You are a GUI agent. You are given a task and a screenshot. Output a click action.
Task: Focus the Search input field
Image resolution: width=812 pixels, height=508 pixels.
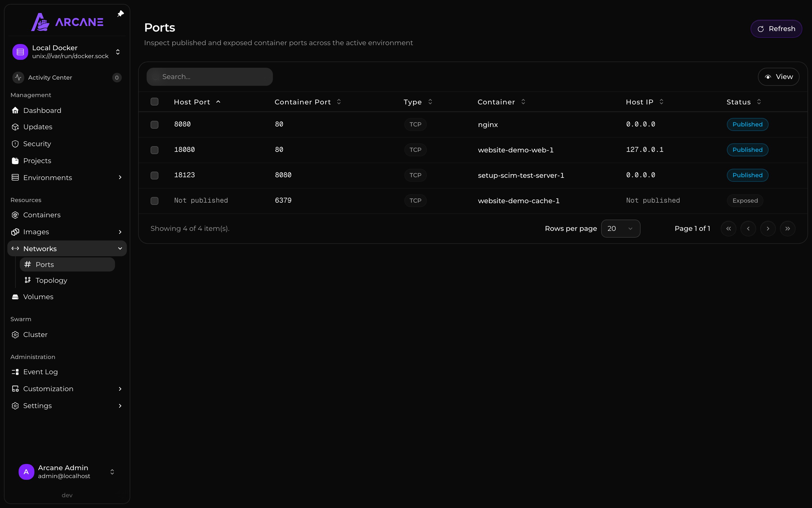210,76
